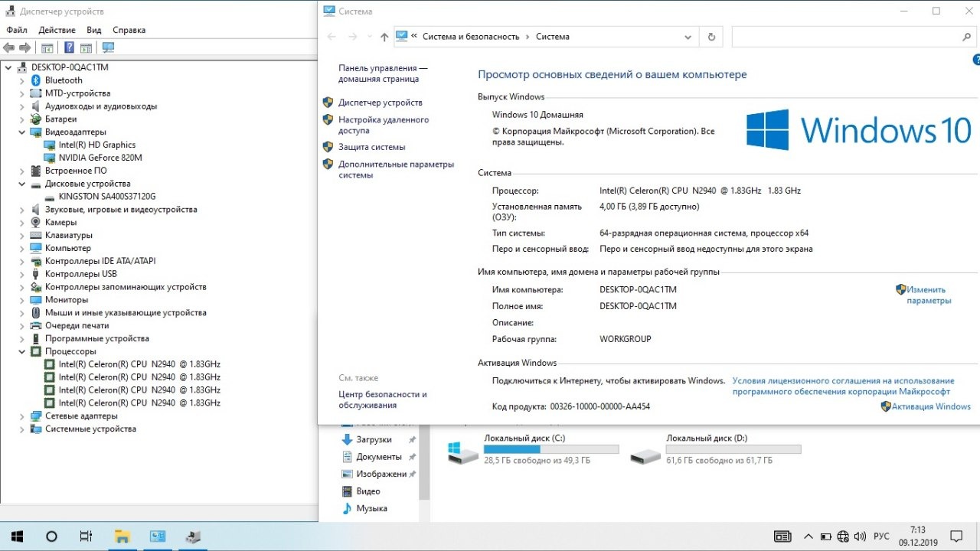The height and width of the screenshot is (551, 980).
Task: Collapse the Видеоадаптеры node
Action: click(21, 132)
